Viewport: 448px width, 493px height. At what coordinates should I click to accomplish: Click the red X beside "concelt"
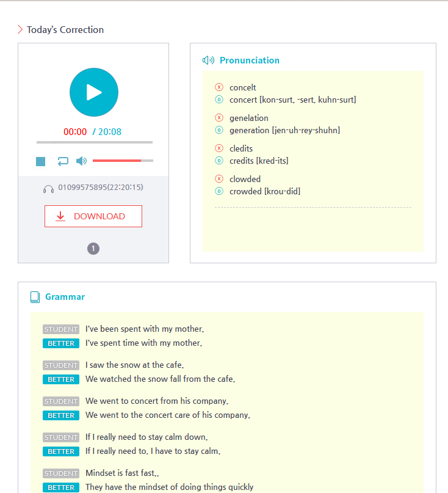(x=219, y=87)
